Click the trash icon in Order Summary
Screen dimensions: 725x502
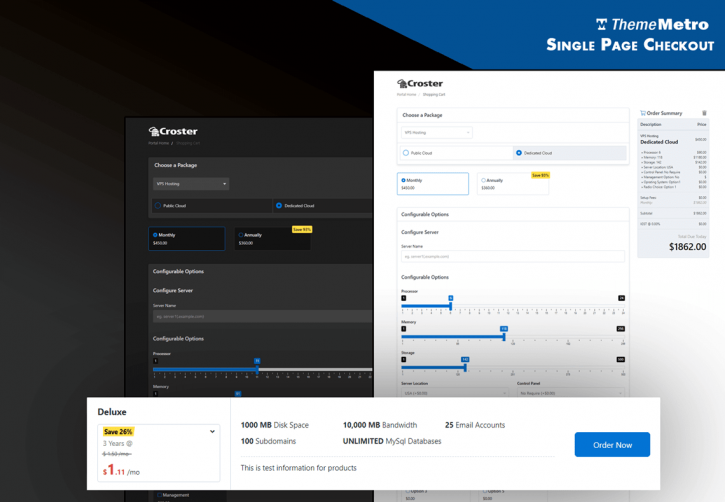(704, 113)
